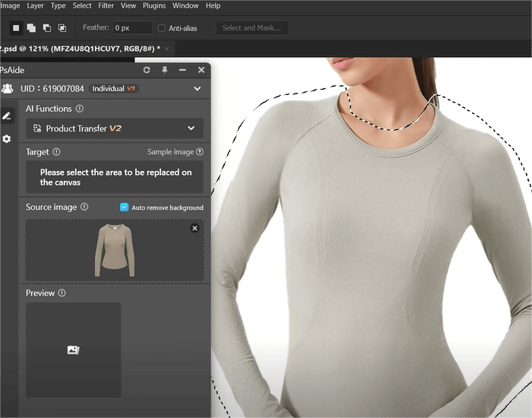532x418 pixels.
Task: Close the .psd document tab
Action: tap(166, 49)
